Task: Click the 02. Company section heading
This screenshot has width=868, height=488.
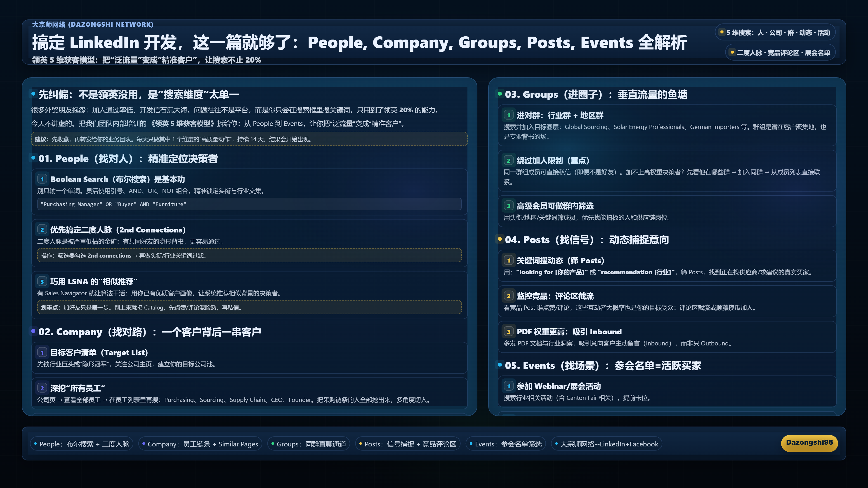Action: [150, 332]
